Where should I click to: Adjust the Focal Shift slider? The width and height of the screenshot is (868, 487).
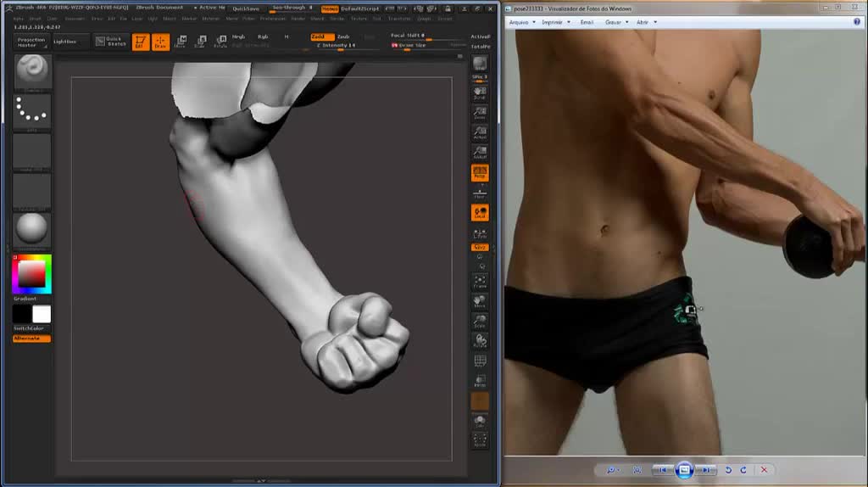coord(426,36)
